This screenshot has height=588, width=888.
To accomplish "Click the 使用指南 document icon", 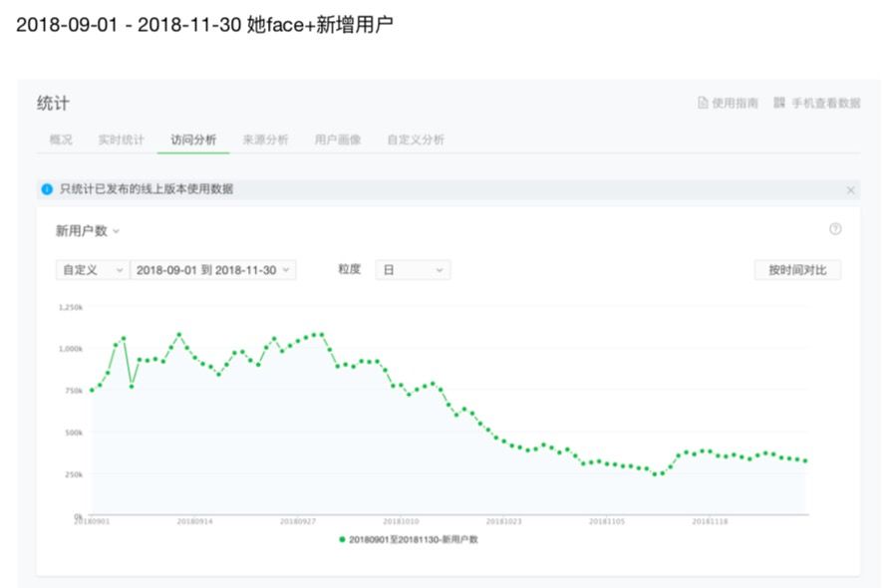I will 703,104.
